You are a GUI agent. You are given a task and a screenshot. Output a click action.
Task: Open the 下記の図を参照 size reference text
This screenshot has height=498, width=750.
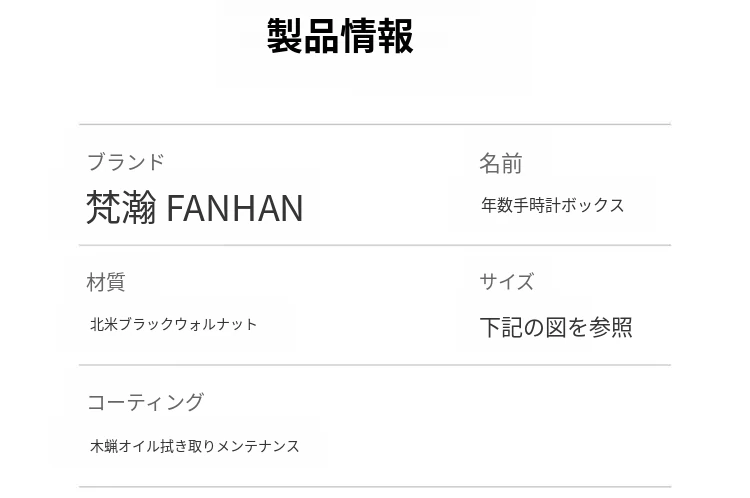[555, 327]
